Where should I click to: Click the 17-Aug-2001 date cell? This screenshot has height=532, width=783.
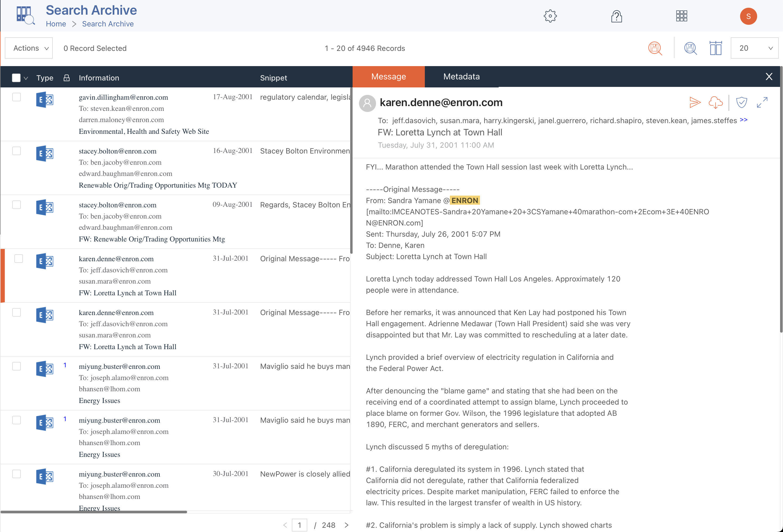pyautogui.click(x=233, y=97)
